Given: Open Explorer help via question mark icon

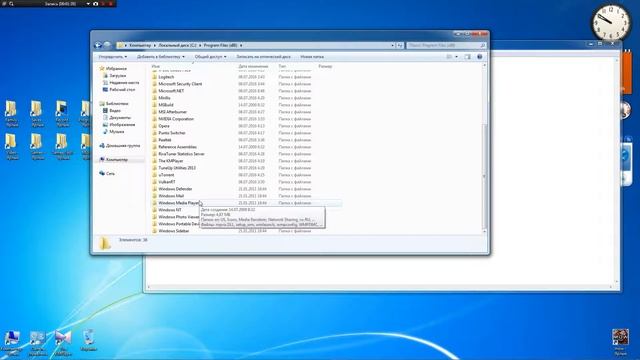Looking at the screenshot, I should pyautogui.click(x=480, y=57).
